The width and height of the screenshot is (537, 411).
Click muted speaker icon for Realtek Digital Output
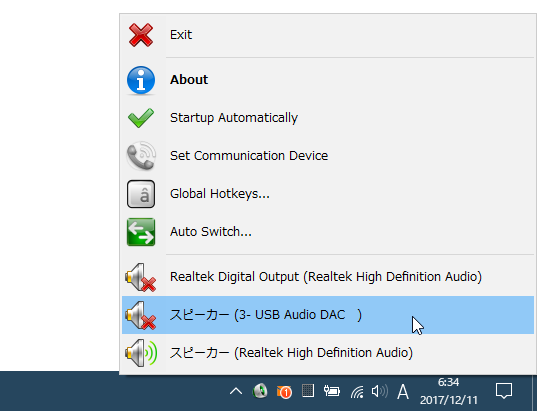click(x=141, y=277)
